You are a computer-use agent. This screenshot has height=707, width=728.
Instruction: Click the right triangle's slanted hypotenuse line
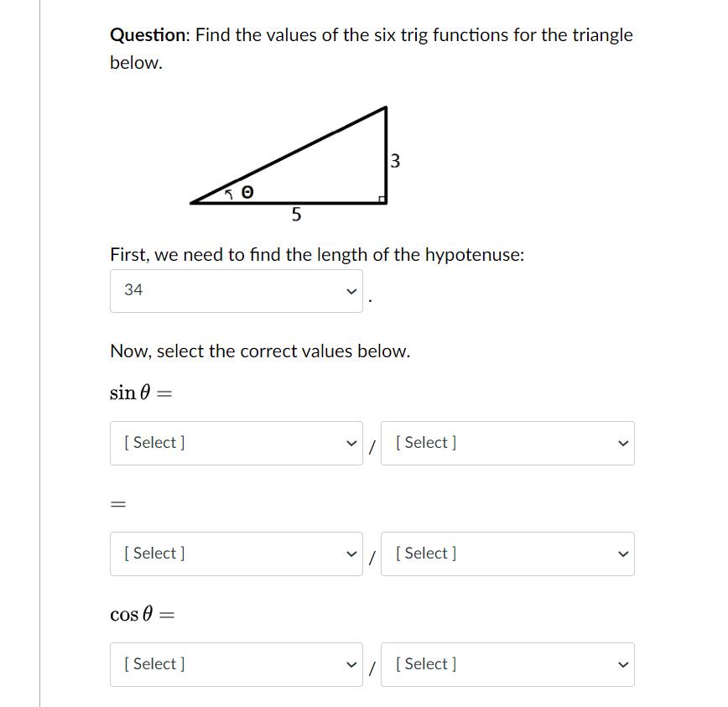click(x=289, y=154)
